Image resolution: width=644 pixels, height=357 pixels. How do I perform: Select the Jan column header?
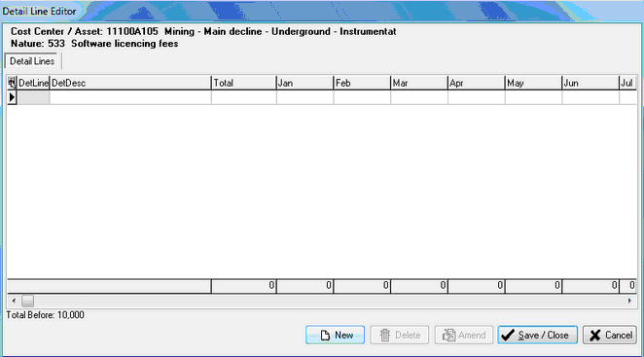[305, 83]
